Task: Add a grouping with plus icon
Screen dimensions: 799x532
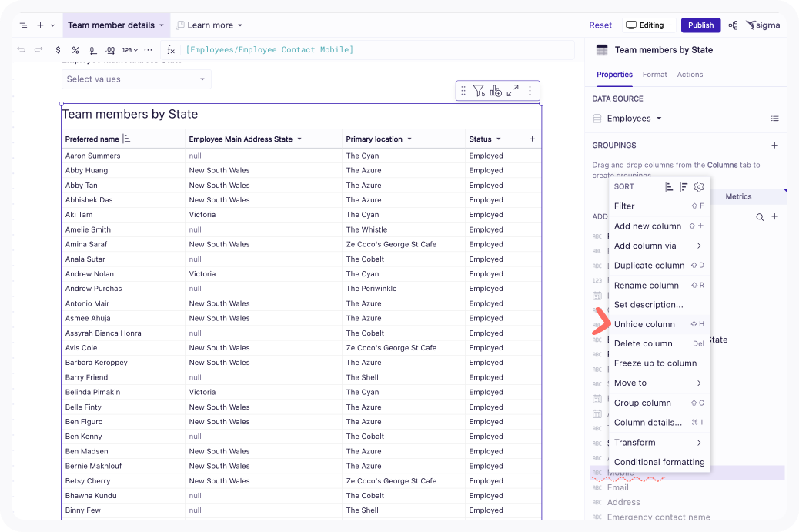Action: (774, 146)
